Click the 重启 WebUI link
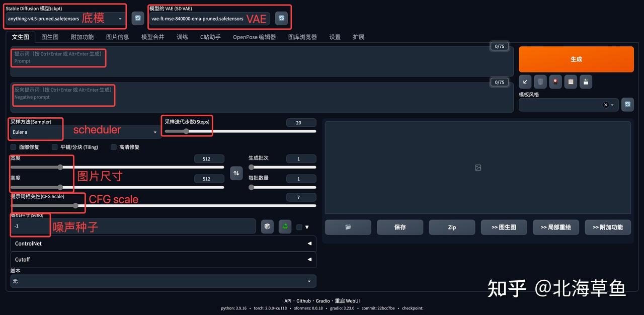Image resolution: width=644 pixels, height=315 pixels. (347, 301)
